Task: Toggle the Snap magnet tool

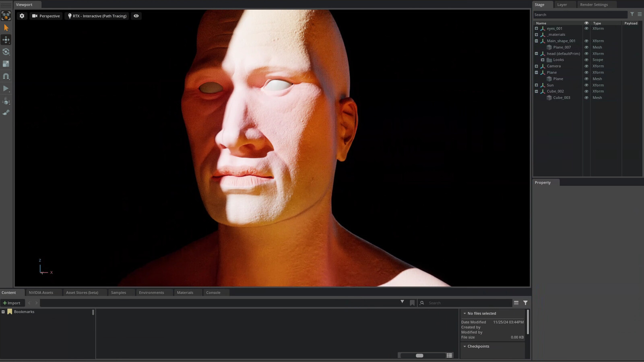Action: 6,76
